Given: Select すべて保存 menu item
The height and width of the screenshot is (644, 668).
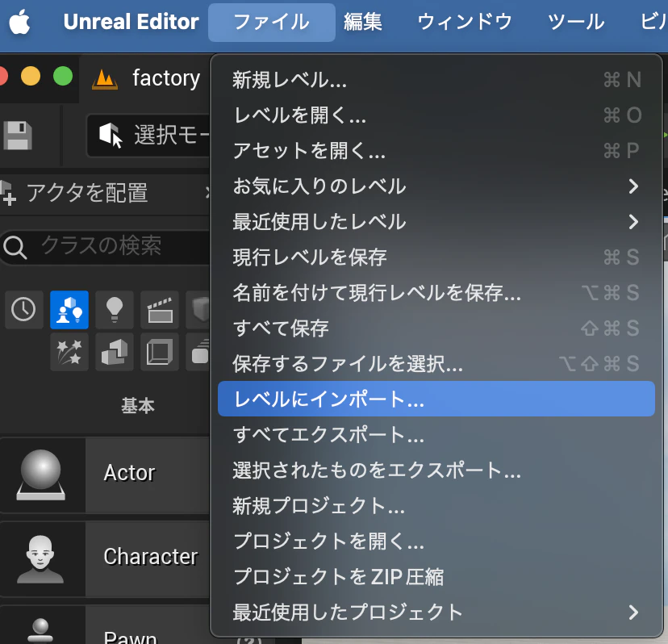Looking at the screenshot, I should click(436, 328).
